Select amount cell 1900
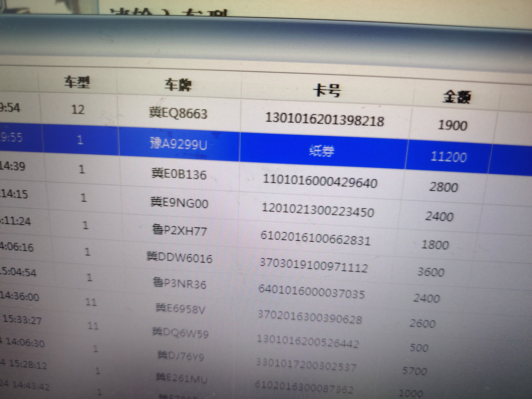532x399 pixels. pos(453,126)
